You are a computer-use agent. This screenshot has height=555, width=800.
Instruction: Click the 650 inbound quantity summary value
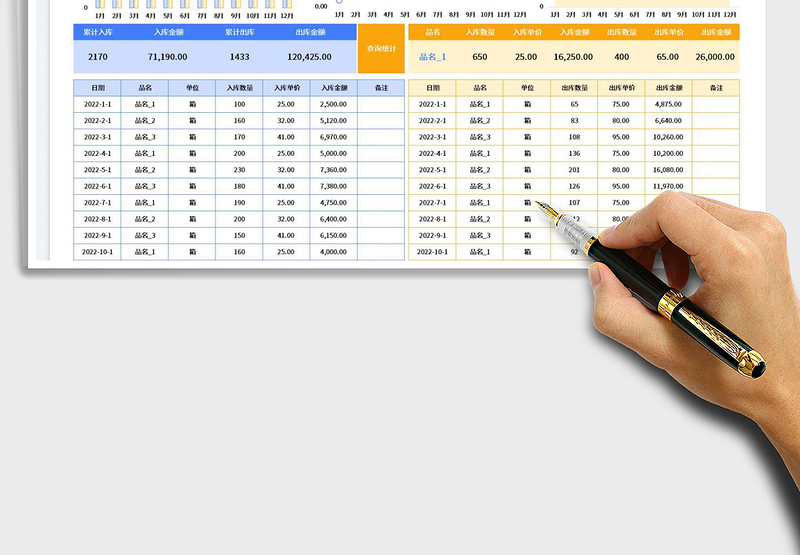[x=480, y=57]
